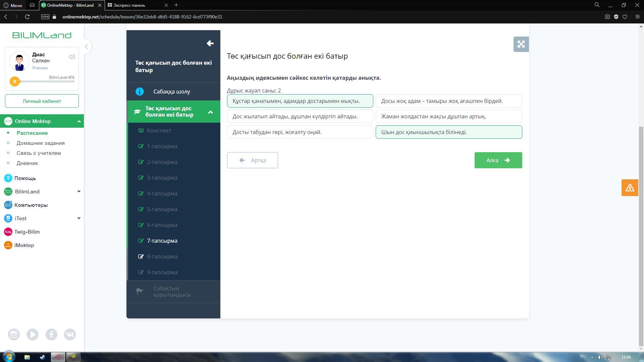Expand the iTest dropdown arrow

(79, 218)
